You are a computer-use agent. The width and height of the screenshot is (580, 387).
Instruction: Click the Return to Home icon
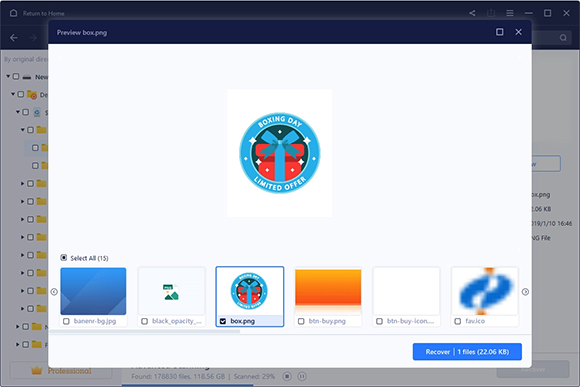click(x=14, y=13)
